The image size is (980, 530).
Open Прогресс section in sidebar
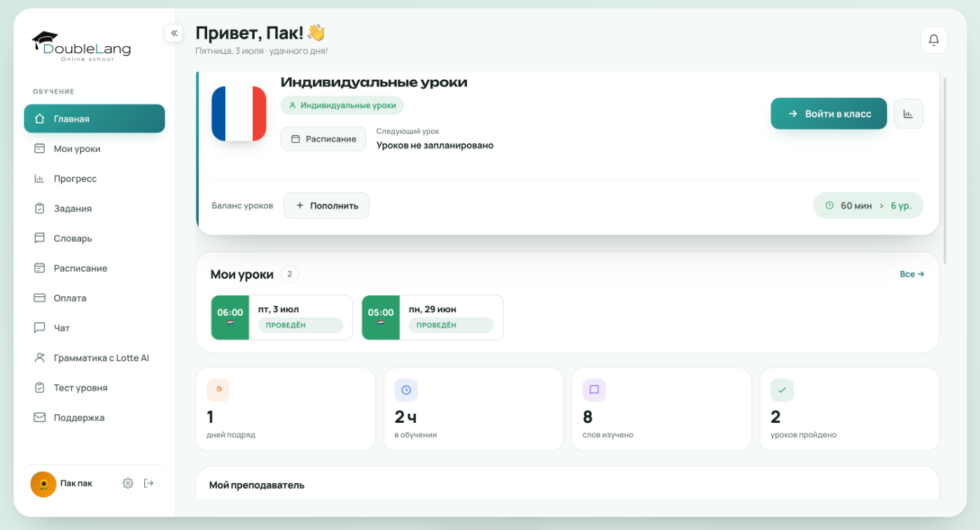click(94, 179)
